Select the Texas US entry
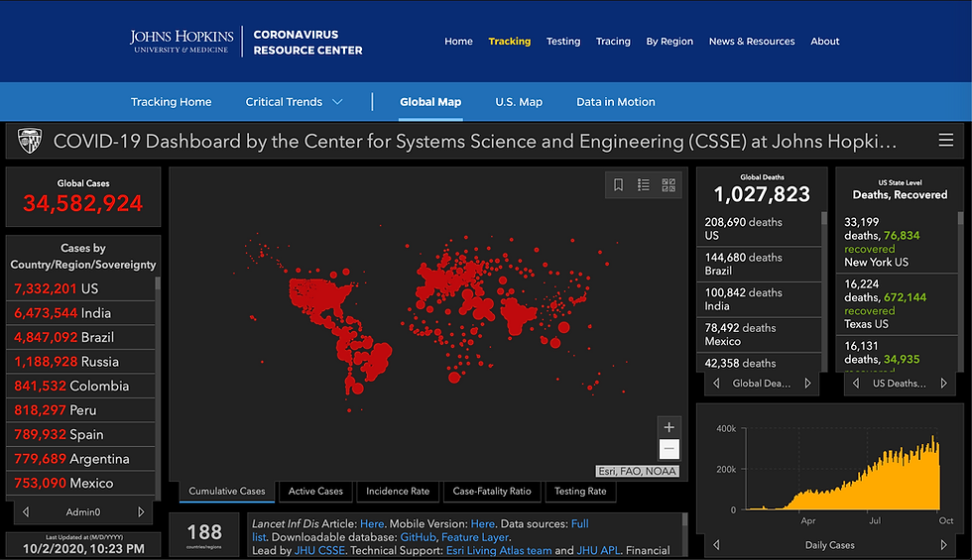The width and height of the screenshot is (972, 560). pyautogui.click(x=897, y=303)
